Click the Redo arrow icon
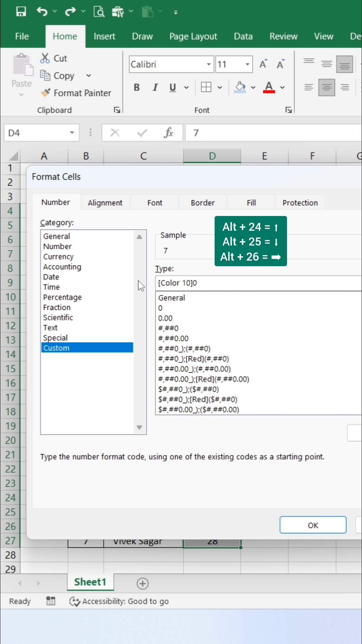 point(70,12)
